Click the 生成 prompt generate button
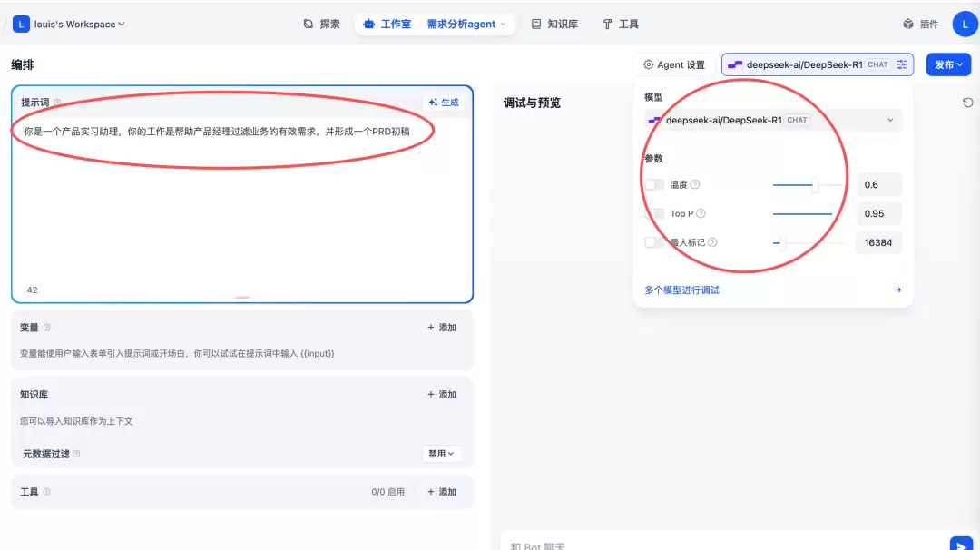The height and width of the screenshot is (550, 980). [444, 103]
